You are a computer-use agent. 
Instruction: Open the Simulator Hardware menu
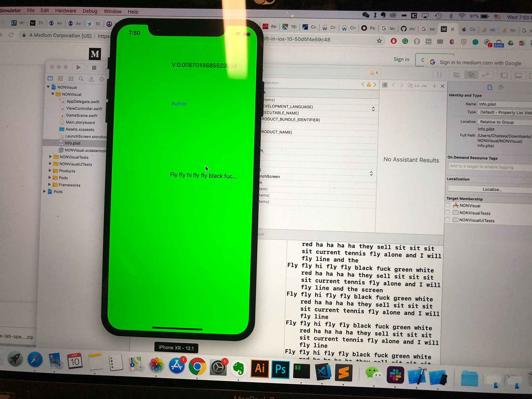coord(66,11)
